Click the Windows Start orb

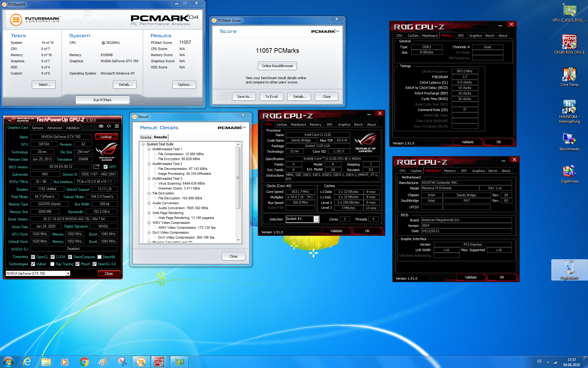[x=8, y=362]
